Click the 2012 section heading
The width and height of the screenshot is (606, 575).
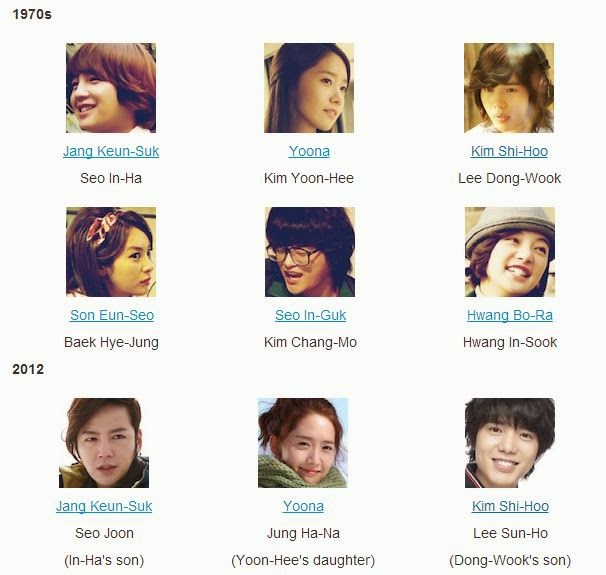(28, 369)
